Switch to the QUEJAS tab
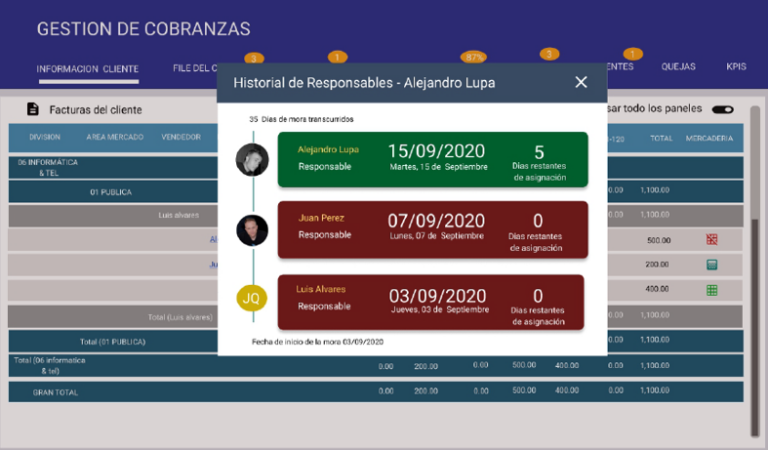768x450 pixels. (x=678, y=67)
